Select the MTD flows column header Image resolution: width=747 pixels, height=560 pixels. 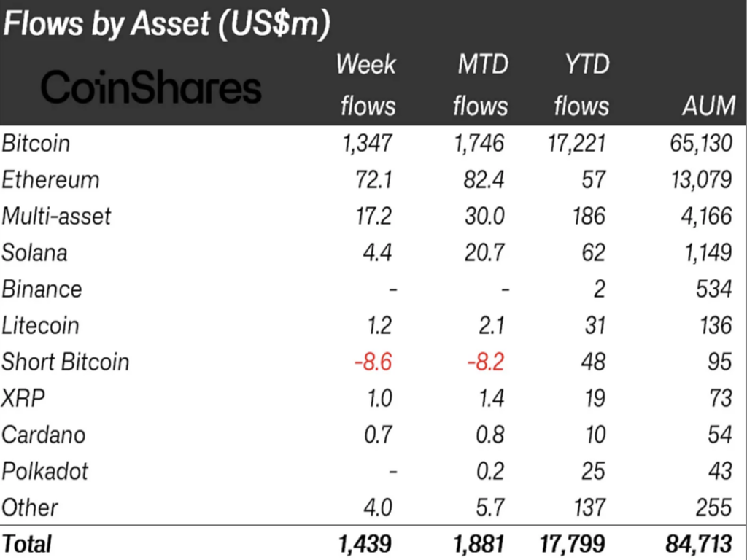[x=479, y=85]
